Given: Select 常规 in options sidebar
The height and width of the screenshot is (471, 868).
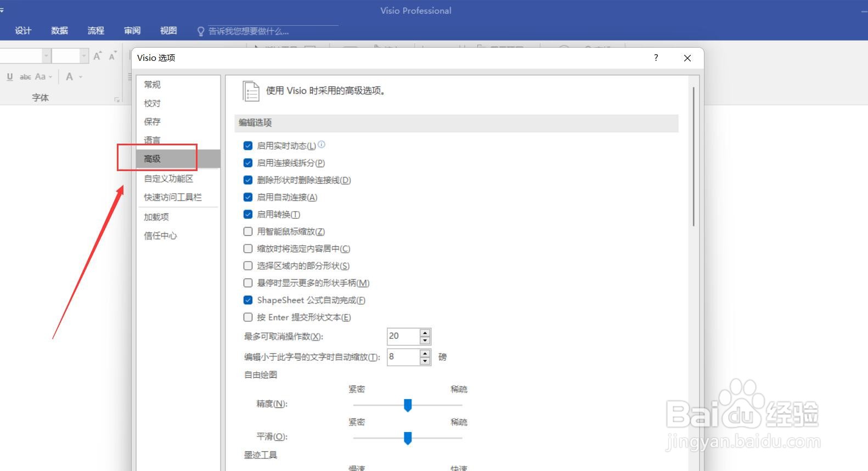Looking at the screenshot, I should 178,84.
